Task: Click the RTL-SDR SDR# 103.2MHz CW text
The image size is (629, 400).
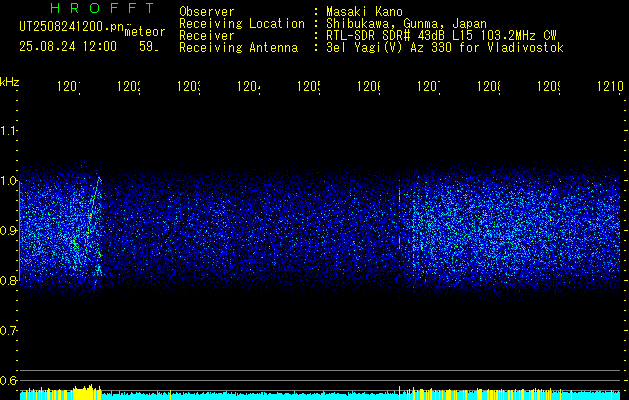Action: click(441, 36)
